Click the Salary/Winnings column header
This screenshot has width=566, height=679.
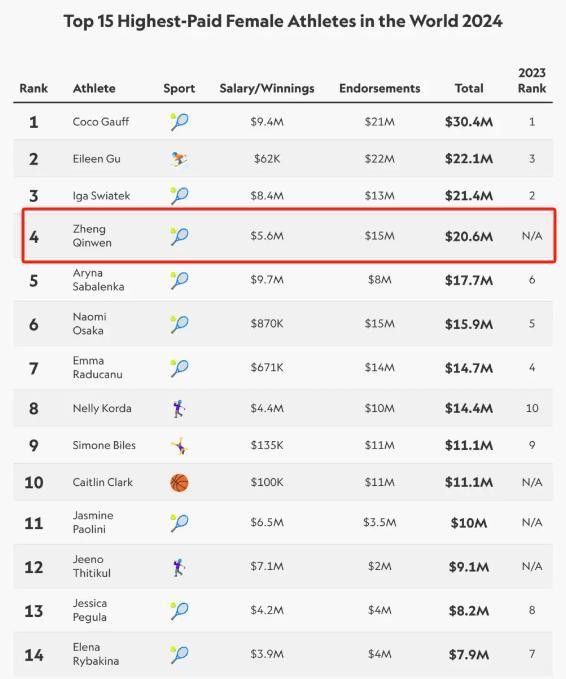(267, 88)
